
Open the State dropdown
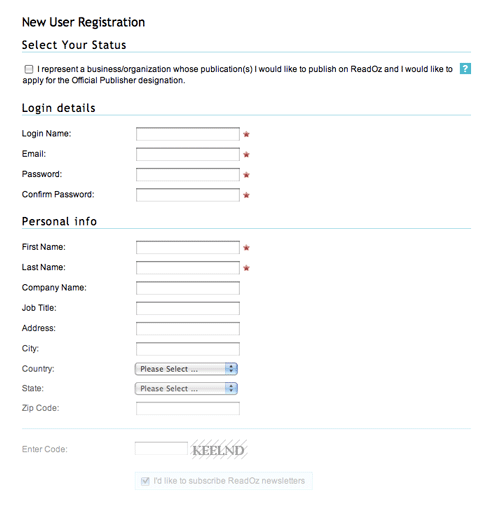pos(186,389)
